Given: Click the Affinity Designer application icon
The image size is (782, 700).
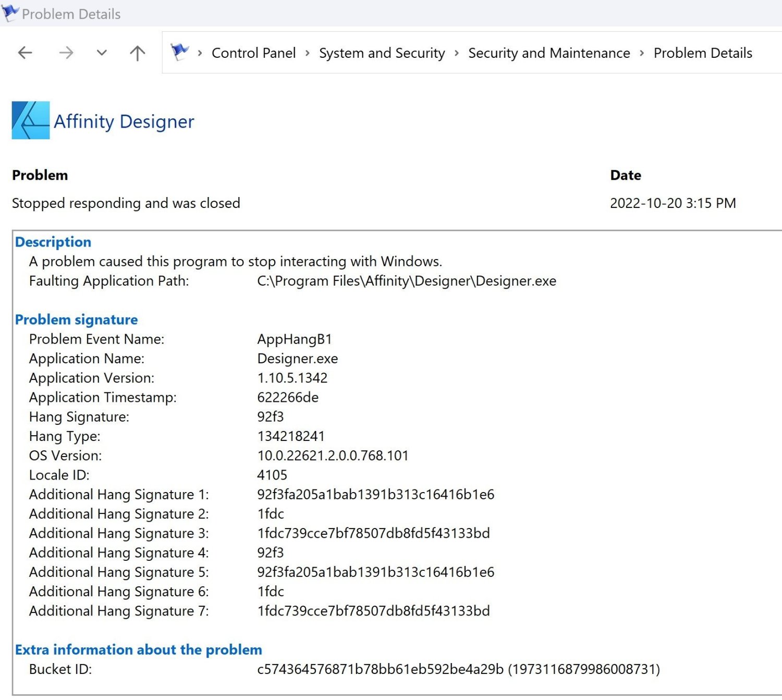Looking at the screenshot, I should tap(30, 120).
